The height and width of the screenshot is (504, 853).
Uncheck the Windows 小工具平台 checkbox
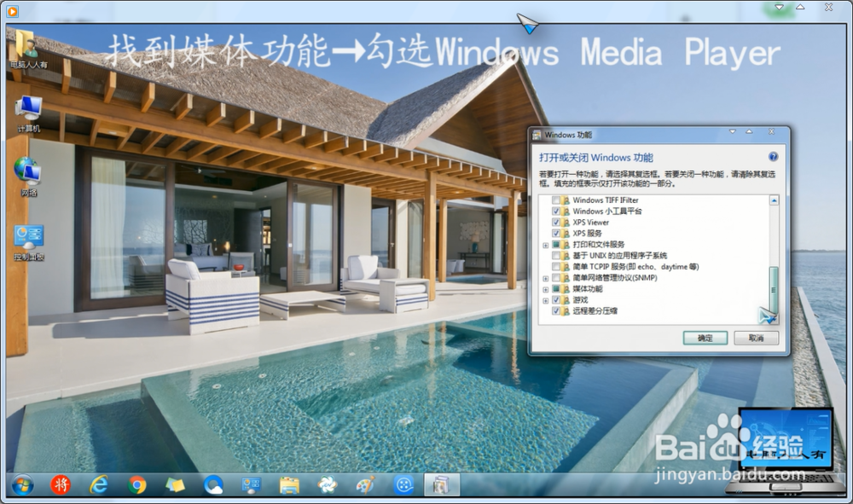(x=556, y=211)
